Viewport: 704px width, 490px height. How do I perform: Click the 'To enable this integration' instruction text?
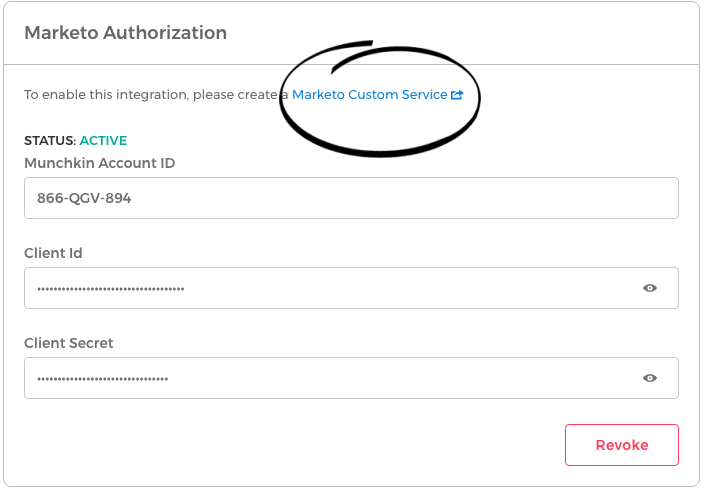[x=150, y=95]
